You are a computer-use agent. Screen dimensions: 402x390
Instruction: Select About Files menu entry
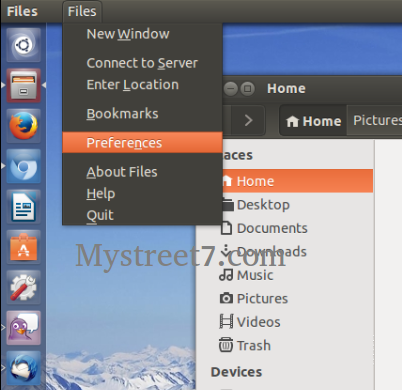pos(142,172)
